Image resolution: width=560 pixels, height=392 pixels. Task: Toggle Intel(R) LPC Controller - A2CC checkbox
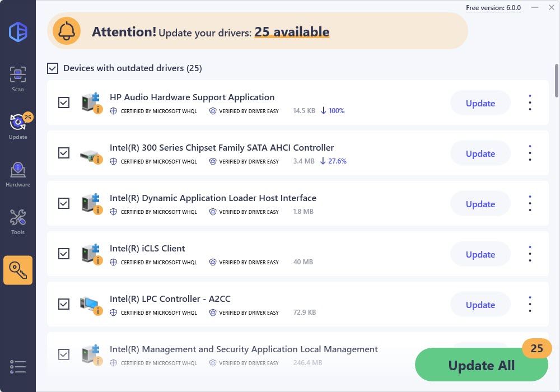(64, 304)
